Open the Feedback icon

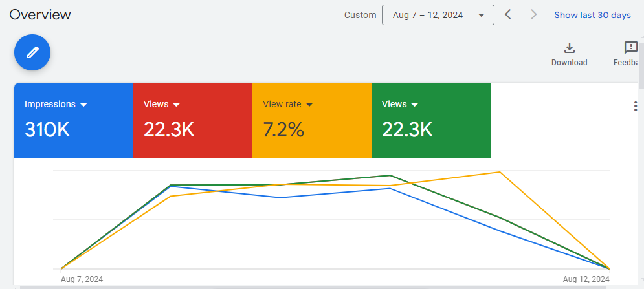tap(630, 48)
